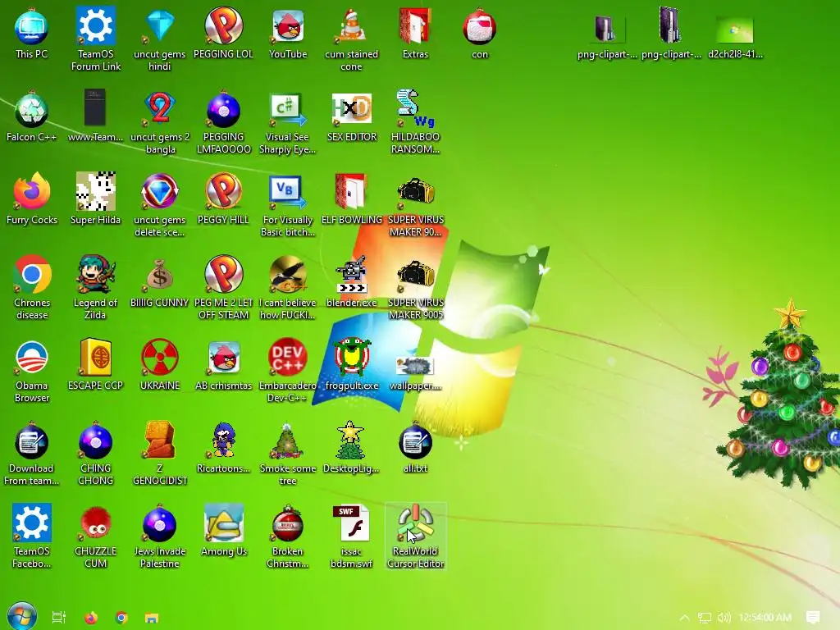Viewport: 840px width, 630px height.
Task: Open the ELF BOWLING icon
Action: [x=351, y=191]
